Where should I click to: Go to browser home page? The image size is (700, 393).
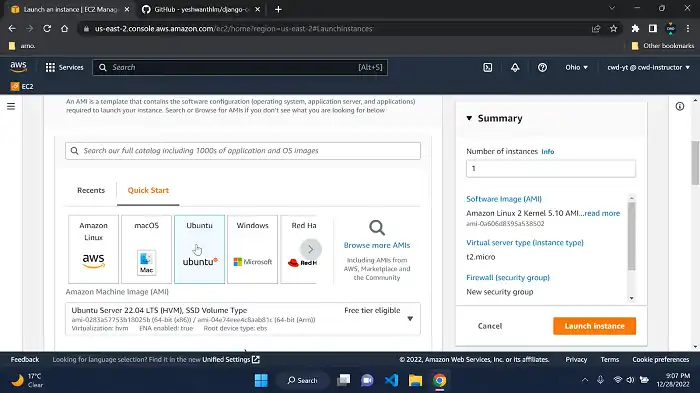[64, 29]
